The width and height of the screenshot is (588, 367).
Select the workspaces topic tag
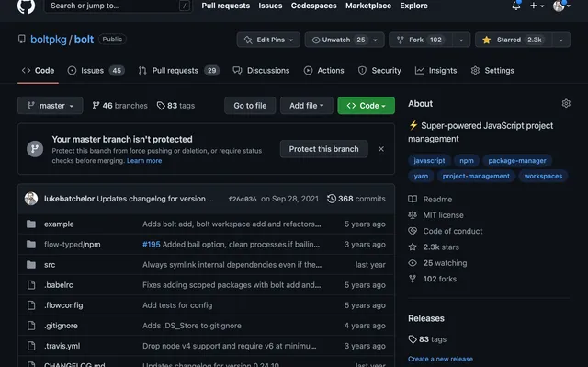543,176
